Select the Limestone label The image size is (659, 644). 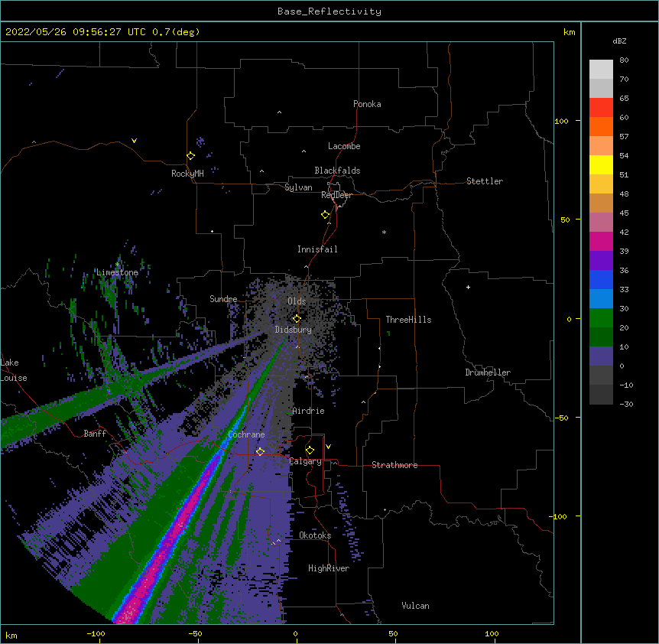click(x=117, y=272)
